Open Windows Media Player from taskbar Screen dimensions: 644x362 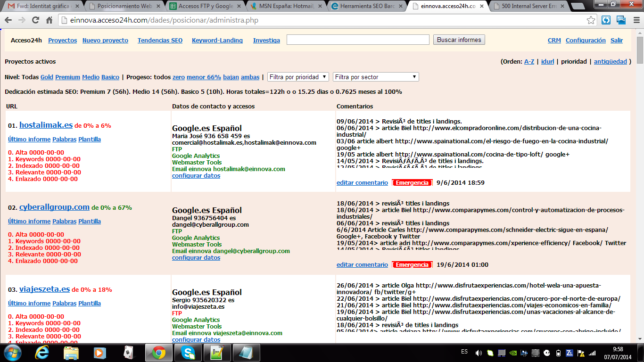tap(99, 353)
